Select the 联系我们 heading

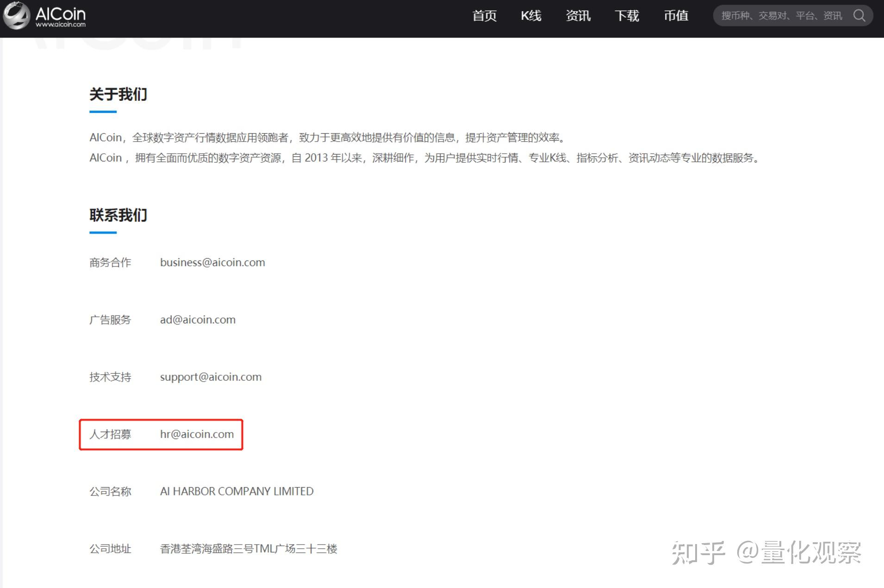[x=118, y=215]
